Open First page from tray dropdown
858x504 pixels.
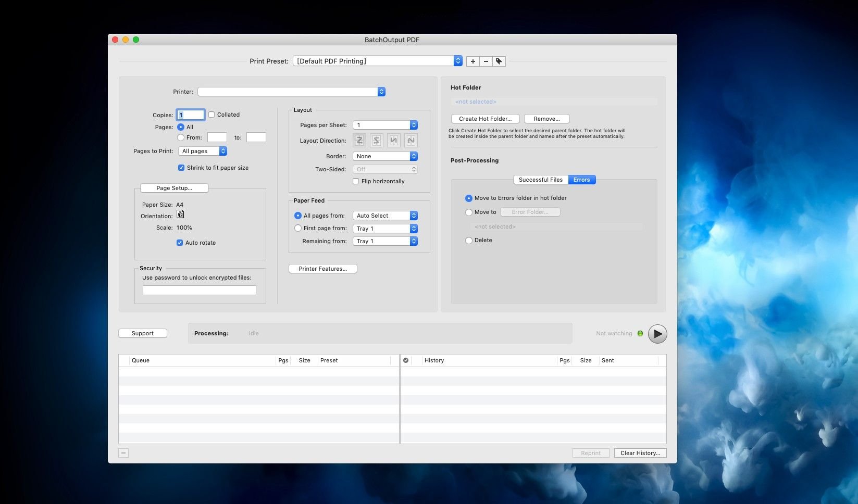[x=385, y=229]
